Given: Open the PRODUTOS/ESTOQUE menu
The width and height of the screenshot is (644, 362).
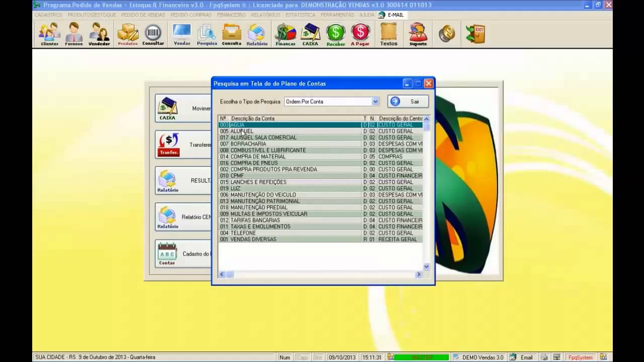Looking at the screenshot, I should click(x=92, y=15).
